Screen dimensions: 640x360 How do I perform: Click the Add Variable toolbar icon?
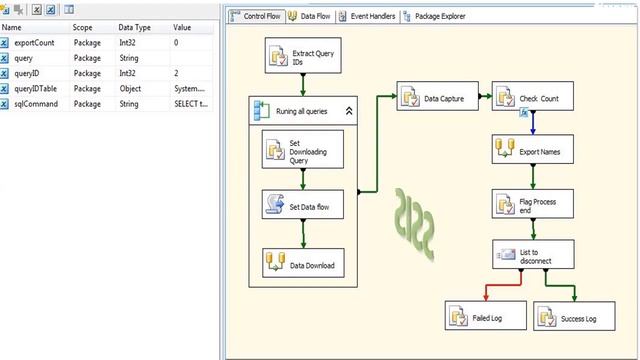(x=4, y=9)
